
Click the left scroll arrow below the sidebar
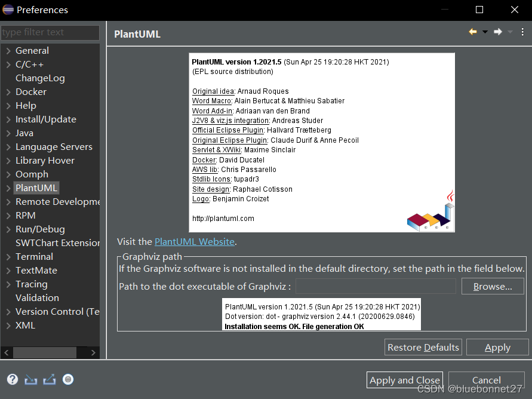click(x=6, y=353)
